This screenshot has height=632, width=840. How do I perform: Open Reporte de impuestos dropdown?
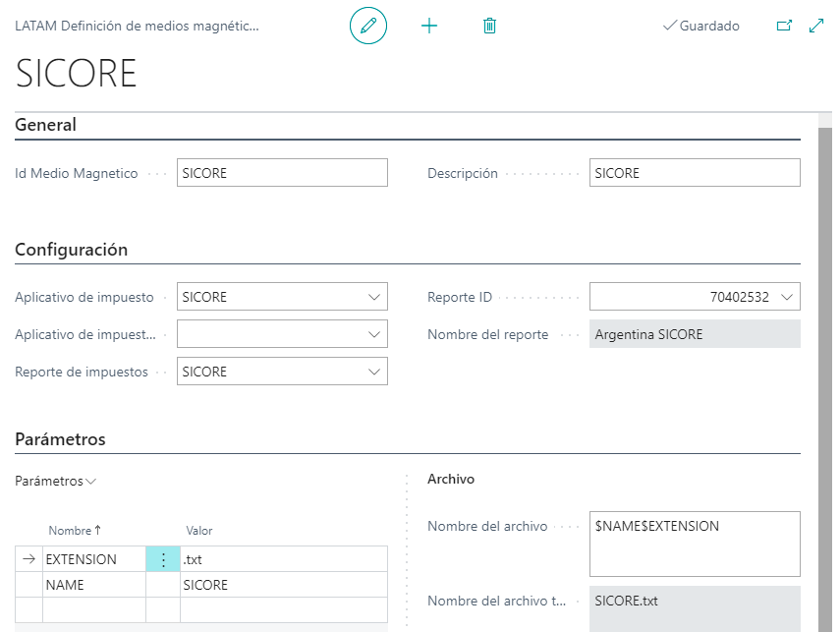point(374,372)
